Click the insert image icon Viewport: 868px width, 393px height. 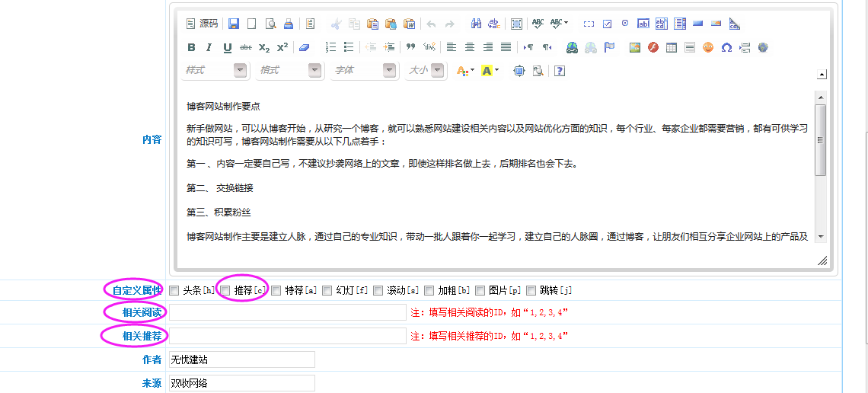[x=634, y=47]
